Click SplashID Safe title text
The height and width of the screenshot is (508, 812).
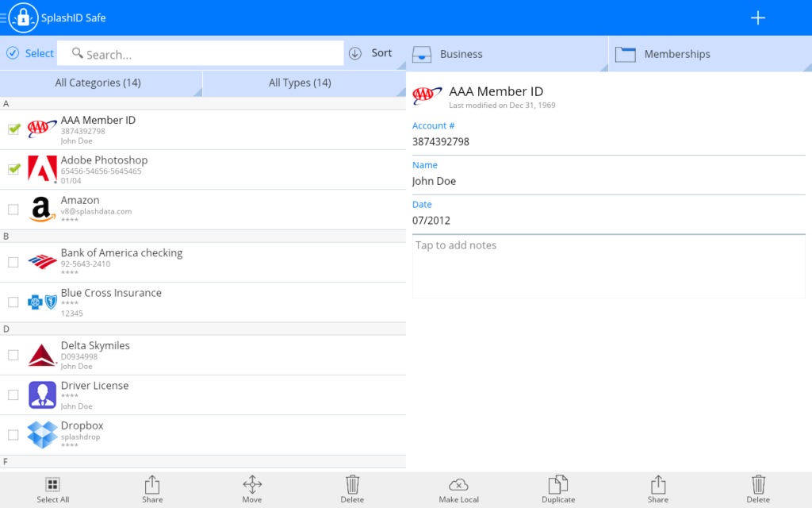[74, 18]
